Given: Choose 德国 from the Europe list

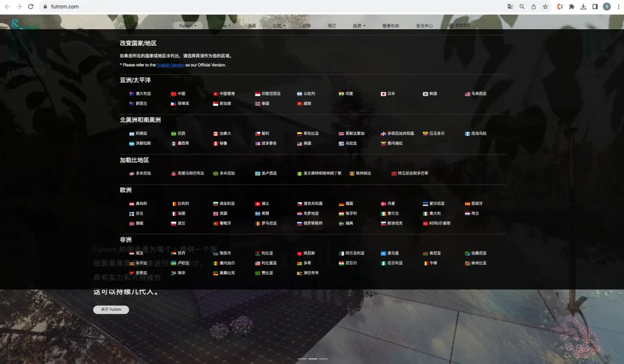Looking at the screenshot, I should (x=349, y=203).
